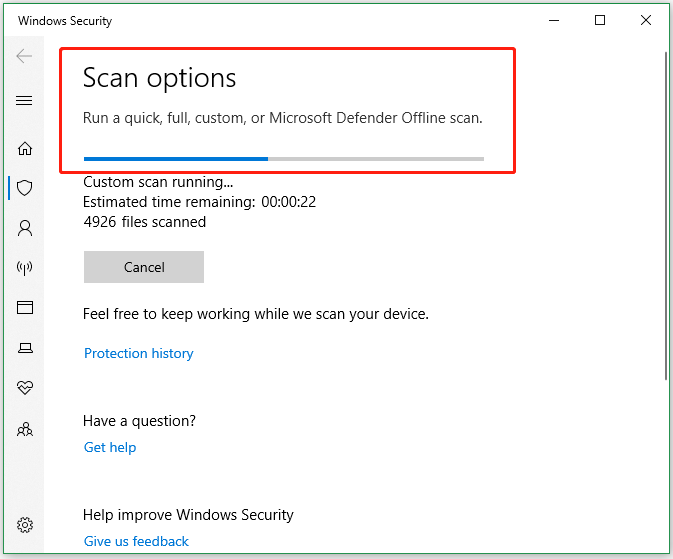
Task: Click the Get help link
Action: coord(110,447)
